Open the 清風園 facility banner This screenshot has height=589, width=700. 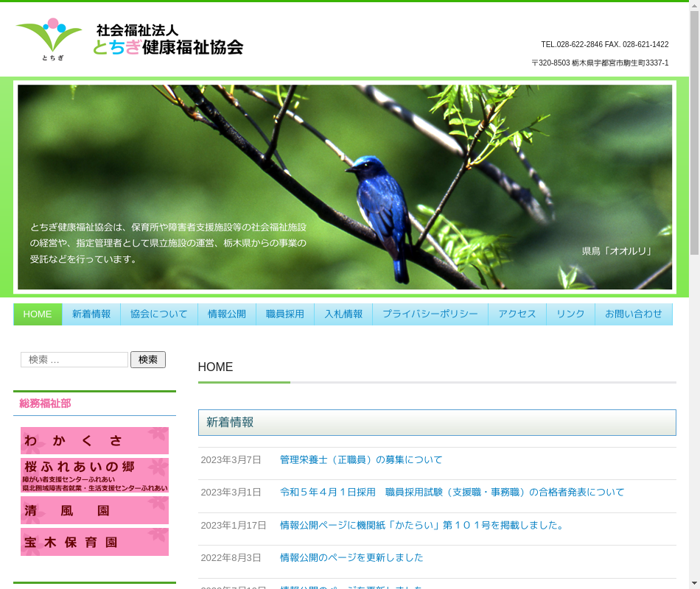(x=94, y=509)
